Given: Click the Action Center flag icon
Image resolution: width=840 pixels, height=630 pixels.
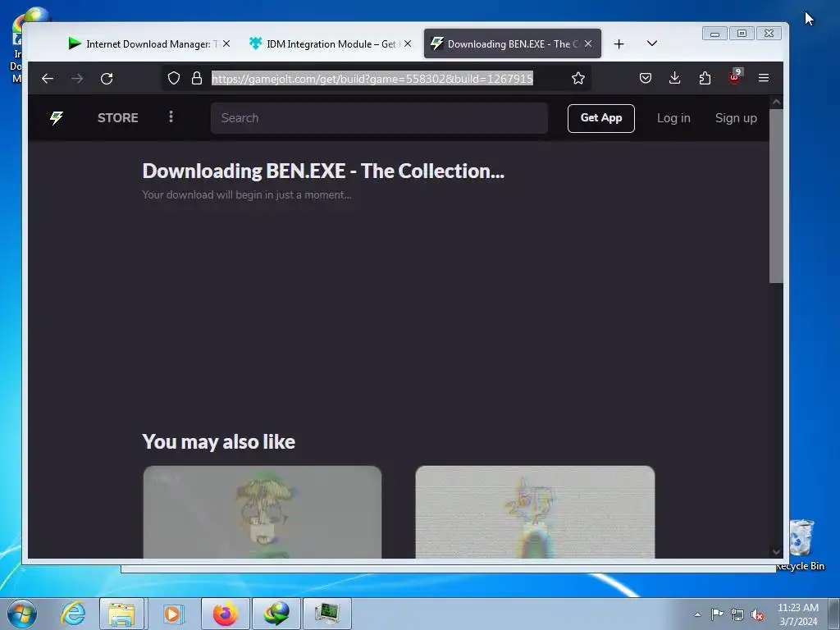Looking at the screenshot, I should [717, 614].
